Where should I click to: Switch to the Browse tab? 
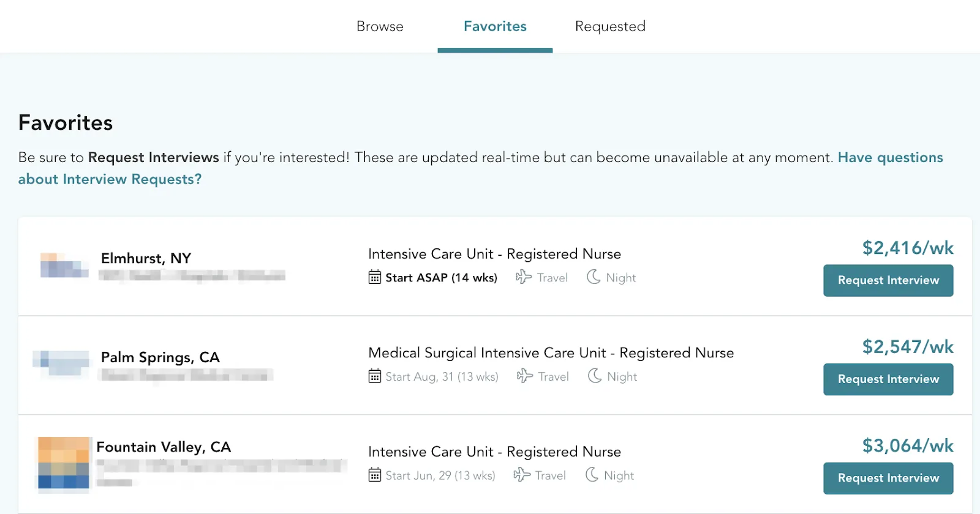(x=380, y=26)
